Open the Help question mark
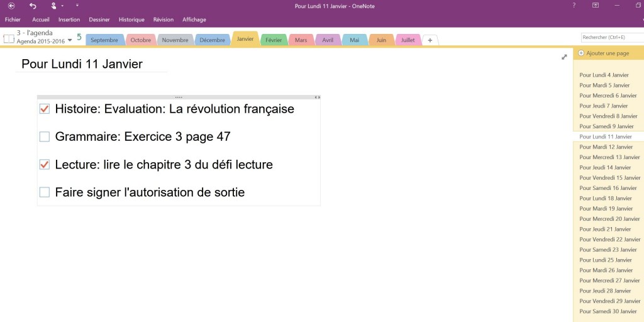Image resolution: width=644 pixels, height=322 pixels. coord(574,6)
